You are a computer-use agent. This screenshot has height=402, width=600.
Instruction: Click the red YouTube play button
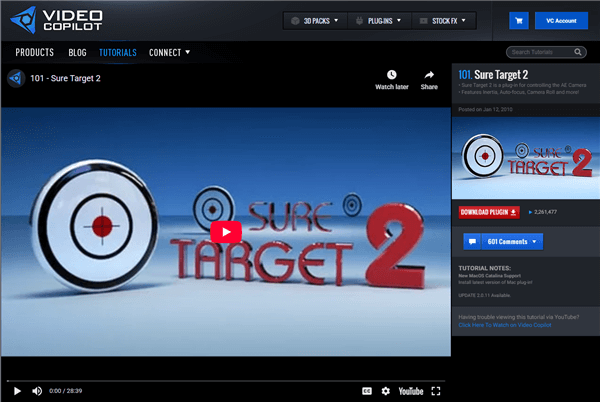(x=226, y=232)
